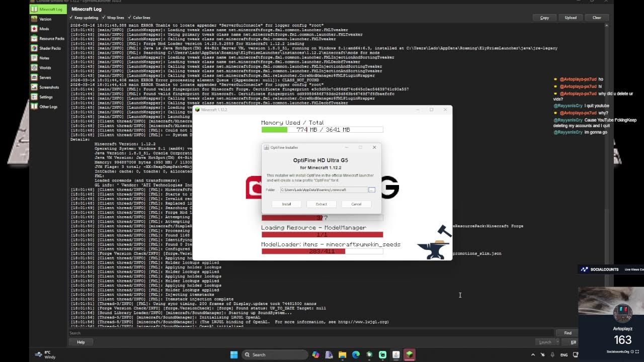Click the microphone tray icon
Viewport: 644px width, 362px height.
(552, 354)
